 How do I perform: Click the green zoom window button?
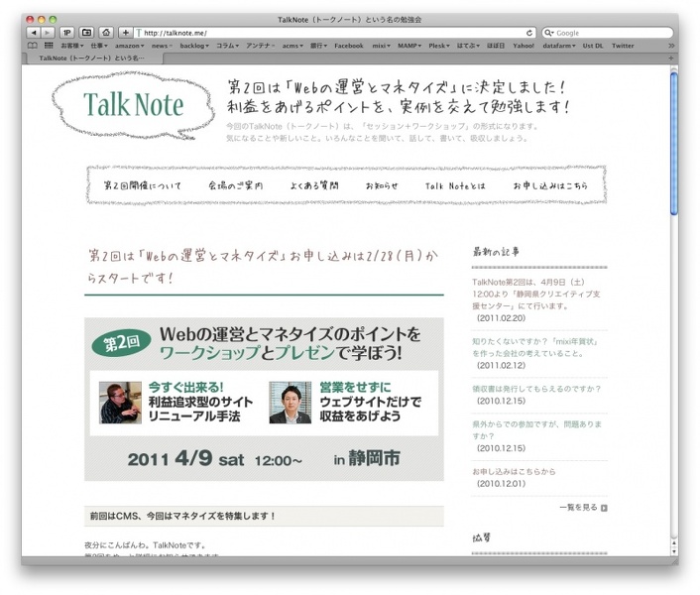53,20
